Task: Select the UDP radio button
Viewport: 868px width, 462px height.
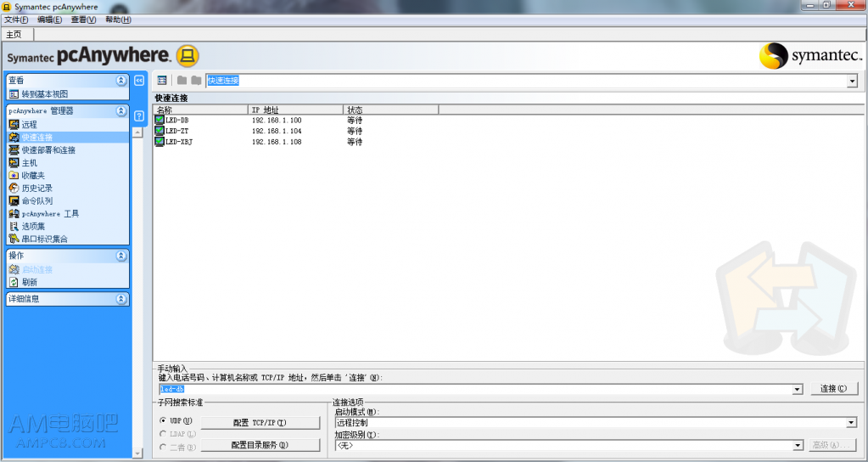Action: (163, 421)
